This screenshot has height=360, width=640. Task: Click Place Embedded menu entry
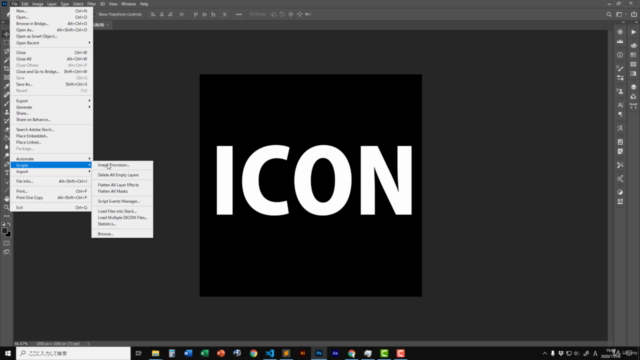(x=51, y=136)
